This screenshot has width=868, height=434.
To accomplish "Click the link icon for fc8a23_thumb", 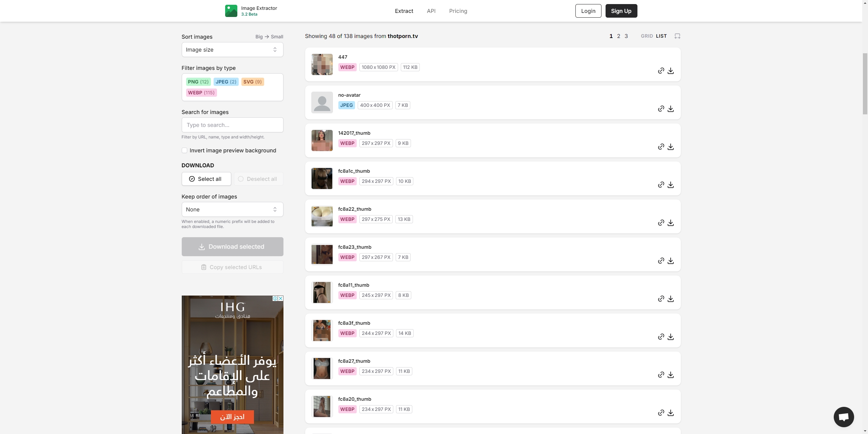I will (661, 261).
